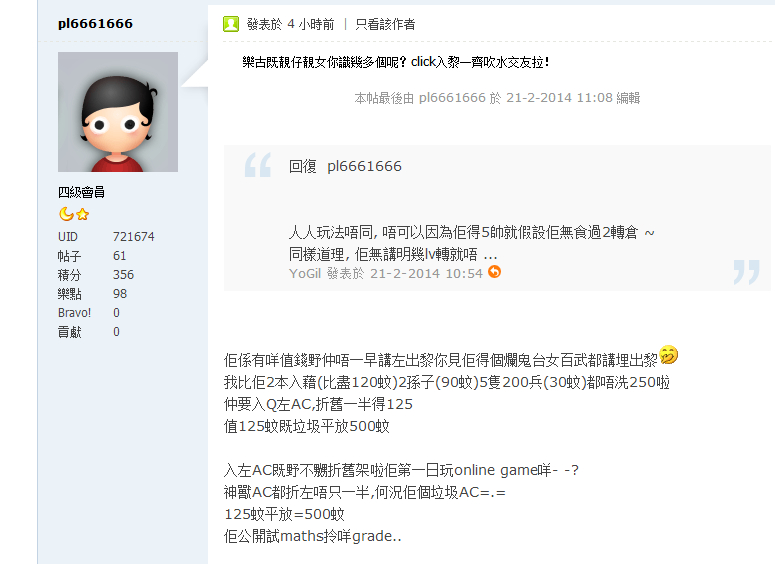Click the 發表於 4 小時前 timestamp

point(290,24)
